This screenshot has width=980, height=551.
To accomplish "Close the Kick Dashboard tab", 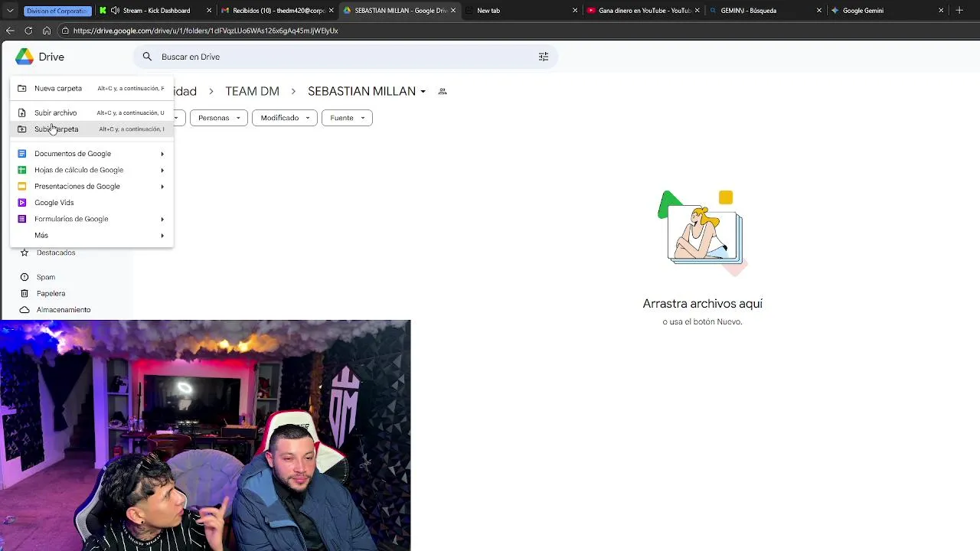I will pos(209,11).
